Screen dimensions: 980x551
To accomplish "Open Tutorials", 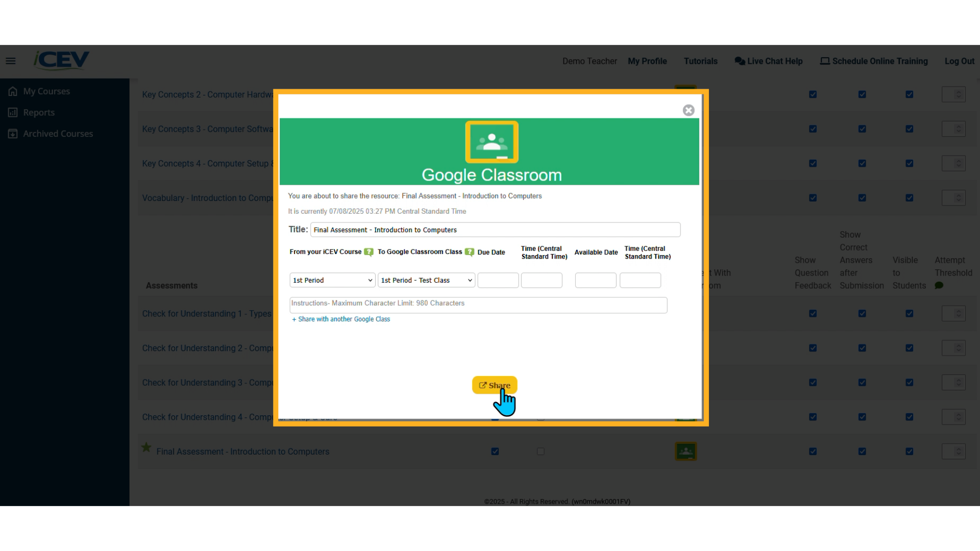I will [700, 61].
